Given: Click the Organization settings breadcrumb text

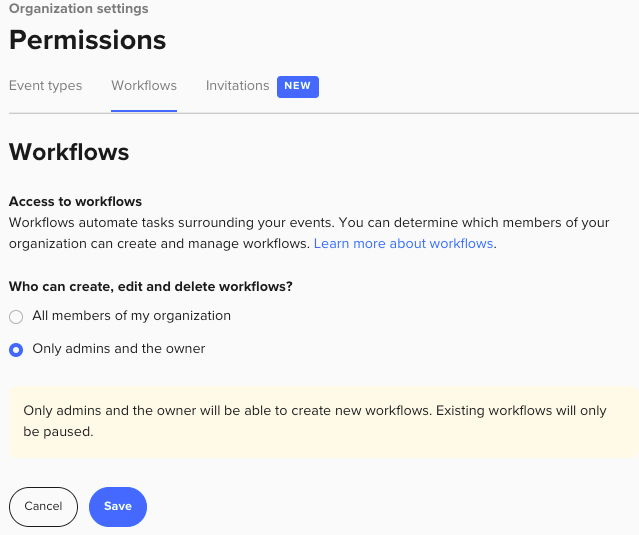Looking at the screenshot, I should (x=78, y=9).
